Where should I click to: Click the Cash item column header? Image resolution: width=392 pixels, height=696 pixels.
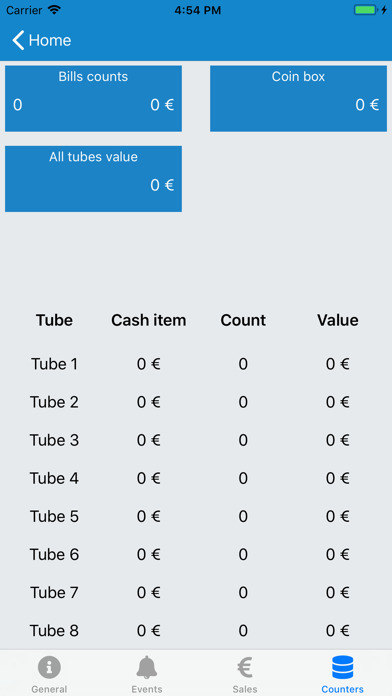pyautogui.click(x=149, y=320)
